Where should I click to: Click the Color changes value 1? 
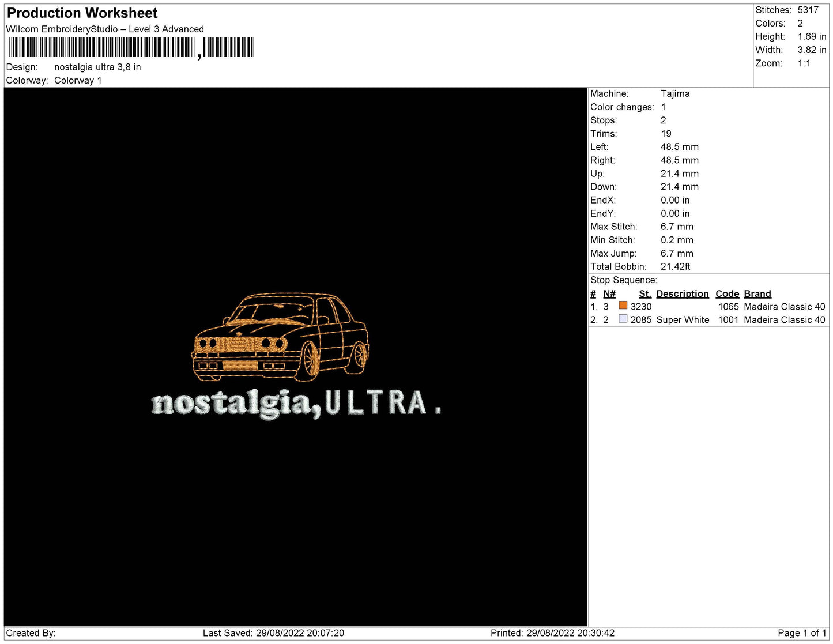pos(664,107)
